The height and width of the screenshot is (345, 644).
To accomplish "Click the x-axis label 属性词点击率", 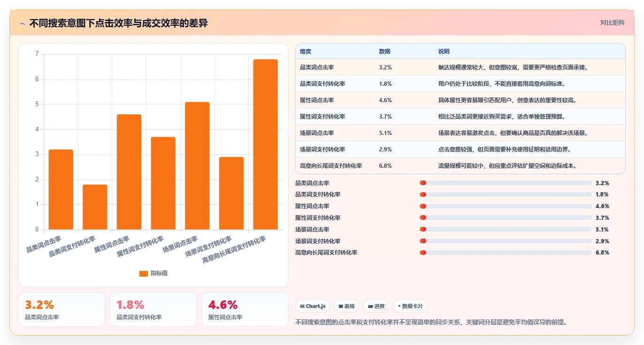I will [112, 244].
